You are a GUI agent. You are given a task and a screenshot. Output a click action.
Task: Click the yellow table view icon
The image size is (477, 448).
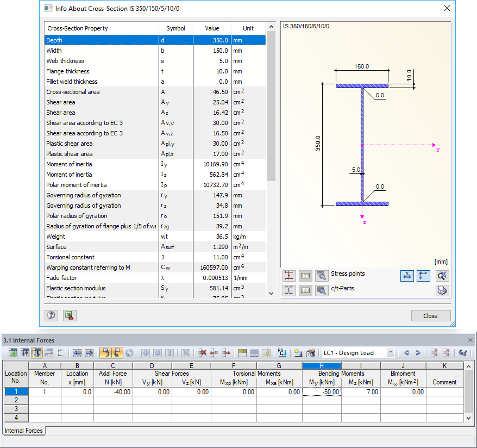click(242, 353)
